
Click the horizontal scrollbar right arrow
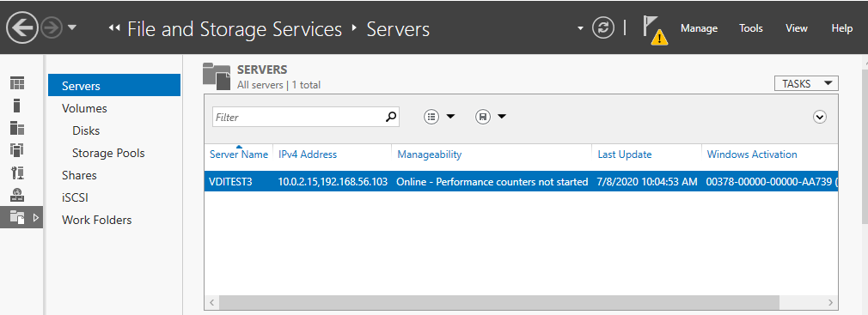click(830, 302)
